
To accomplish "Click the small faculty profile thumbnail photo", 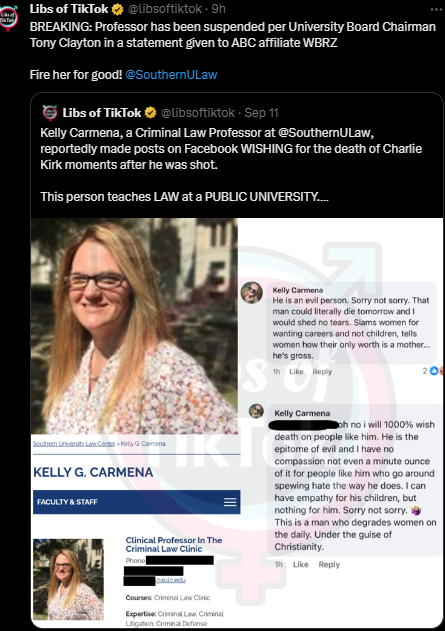I will pos(68,579).
